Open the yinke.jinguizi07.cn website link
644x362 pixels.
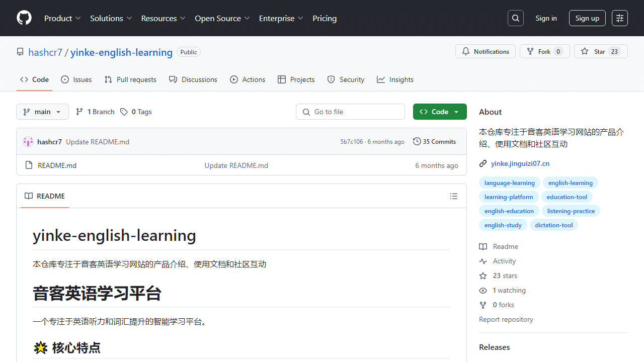coord(520,163)
